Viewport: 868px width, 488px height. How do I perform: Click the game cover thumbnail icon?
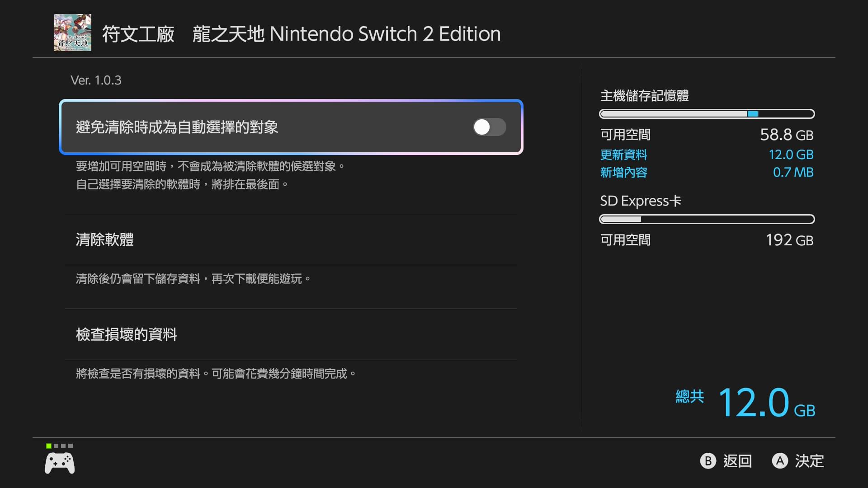(x=73, y=33)
